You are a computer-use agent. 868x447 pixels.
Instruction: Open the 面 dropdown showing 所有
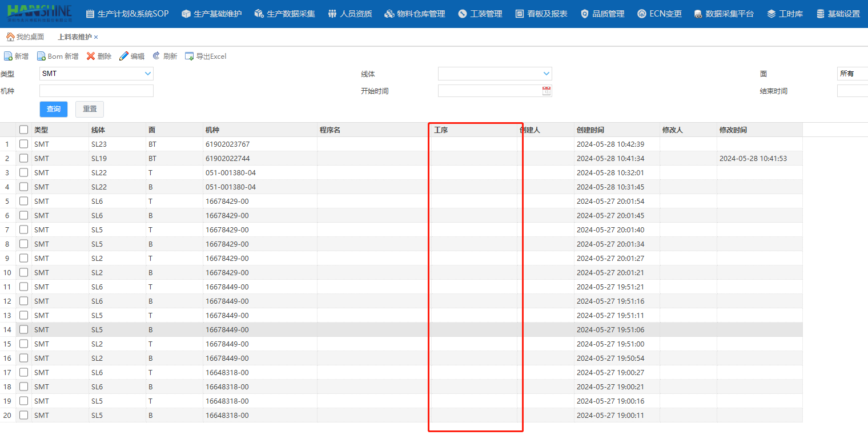point(852,74)
